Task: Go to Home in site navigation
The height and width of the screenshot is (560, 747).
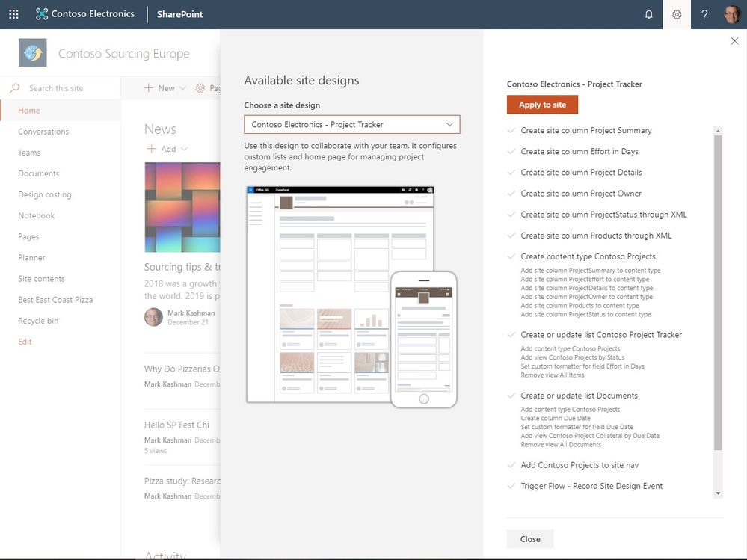Action: click(29, 111)
